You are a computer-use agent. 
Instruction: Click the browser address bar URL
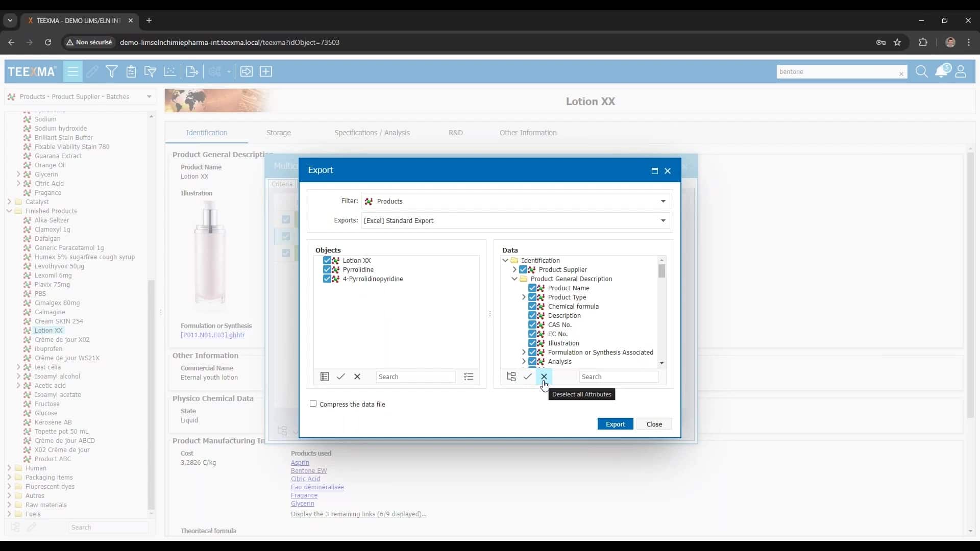230,42
